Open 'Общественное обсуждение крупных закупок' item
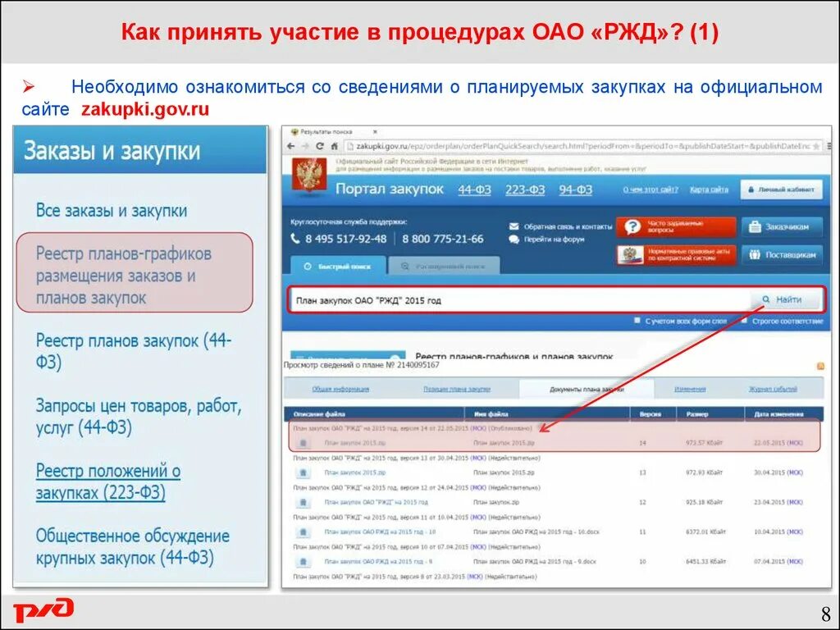This screenshot has height=630, width=840. [x=132, y=547]
